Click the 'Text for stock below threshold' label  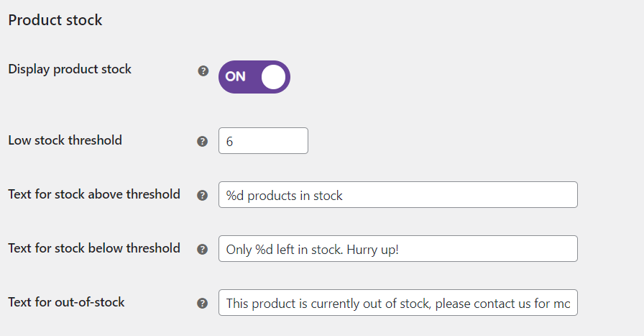[93, 248]
